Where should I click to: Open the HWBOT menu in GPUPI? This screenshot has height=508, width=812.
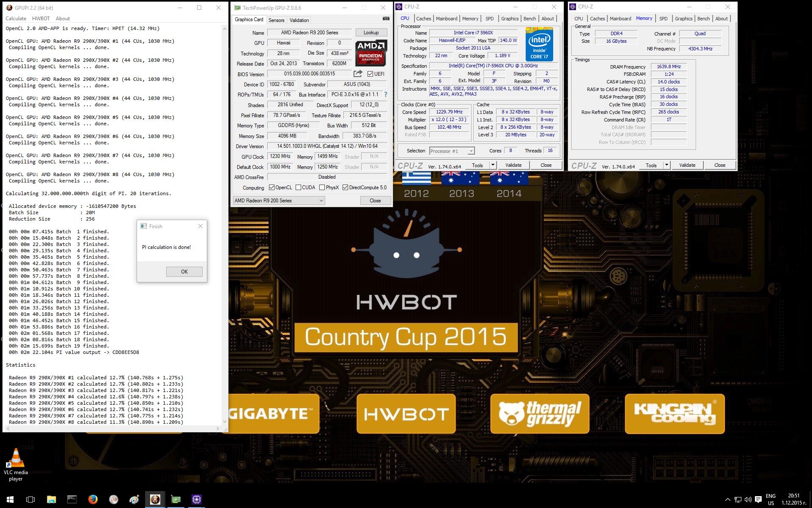tap(41, 19)
